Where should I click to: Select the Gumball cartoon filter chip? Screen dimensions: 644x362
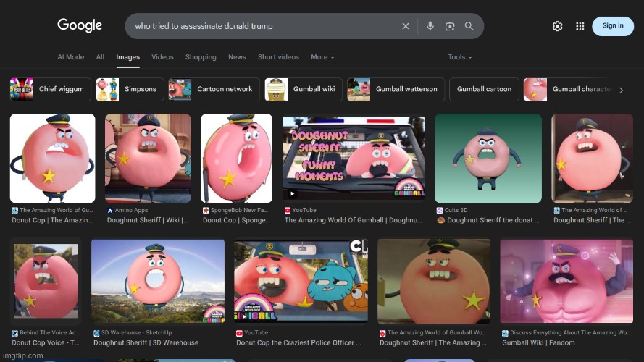(484, 89)
